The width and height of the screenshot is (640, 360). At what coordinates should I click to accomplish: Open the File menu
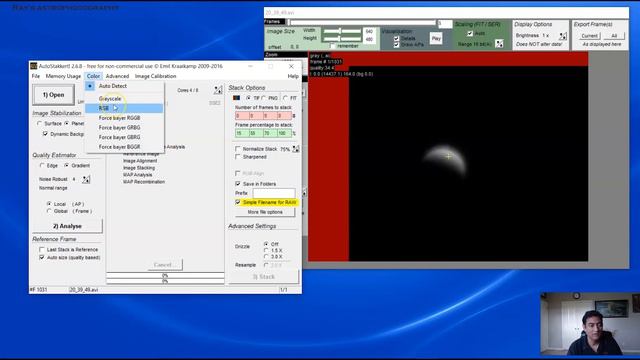(x=36, y=76)
